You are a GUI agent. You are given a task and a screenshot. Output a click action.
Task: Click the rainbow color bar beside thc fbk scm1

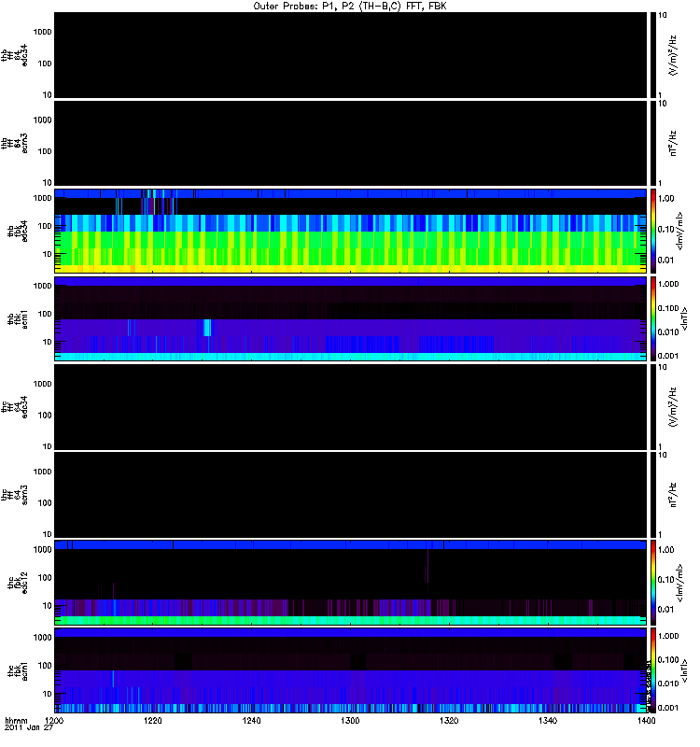coord(653,670)
